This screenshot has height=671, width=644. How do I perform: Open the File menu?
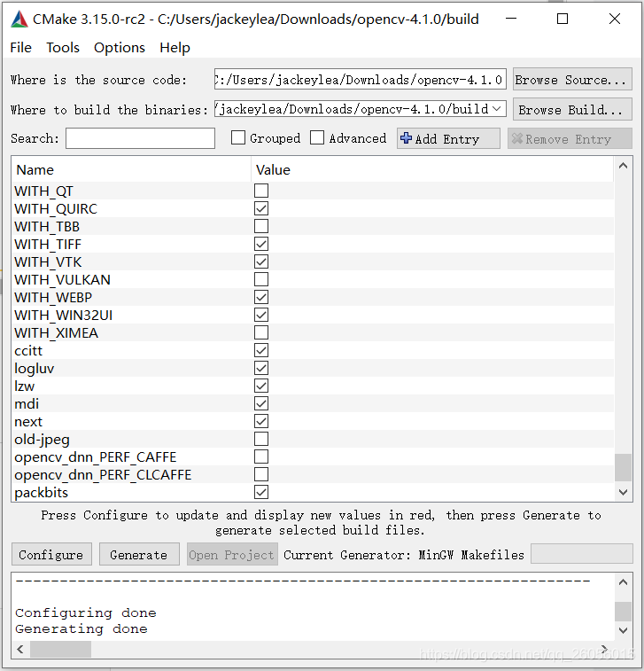20,48
